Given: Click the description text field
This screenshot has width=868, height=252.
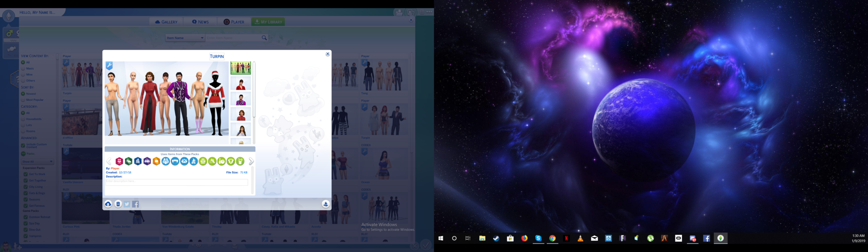Looking at the screenshot, I should pyautogui.click(x=177, y=182).
